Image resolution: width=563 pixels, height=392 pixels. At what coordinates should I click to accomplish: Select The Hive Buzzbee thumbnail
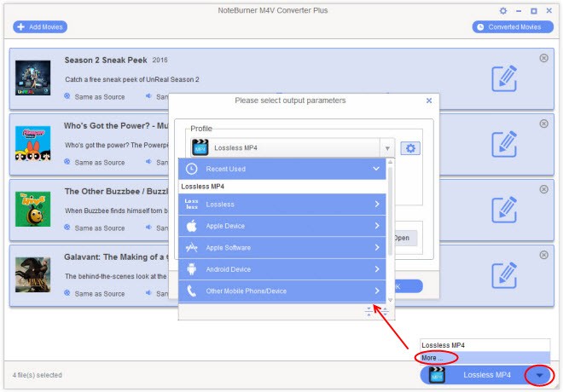(32, 209)
